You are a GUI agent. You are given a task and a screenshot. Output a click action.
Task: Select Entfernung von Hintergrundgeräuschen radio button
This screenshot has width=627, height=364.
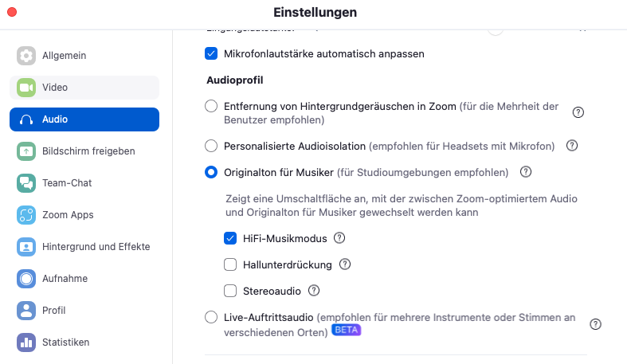click(x=211, y=106)
